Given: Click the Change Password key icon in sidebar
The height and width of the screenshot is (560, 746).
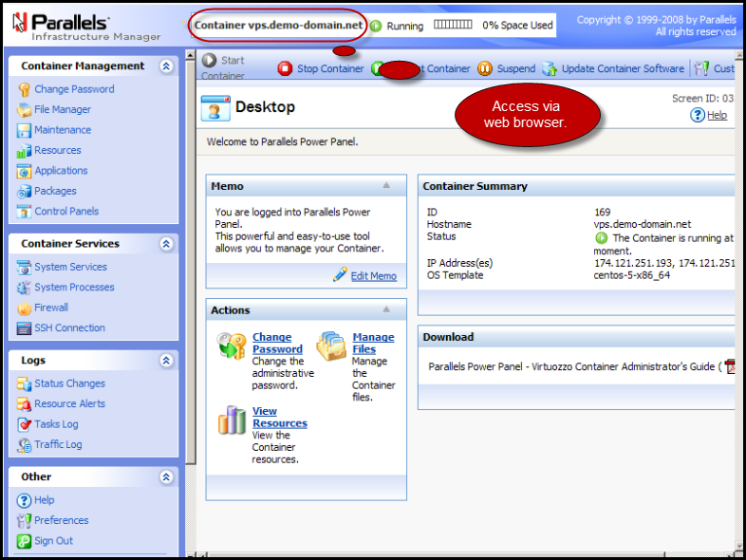Looking at the screenshot, I should [x=24, y=89].
